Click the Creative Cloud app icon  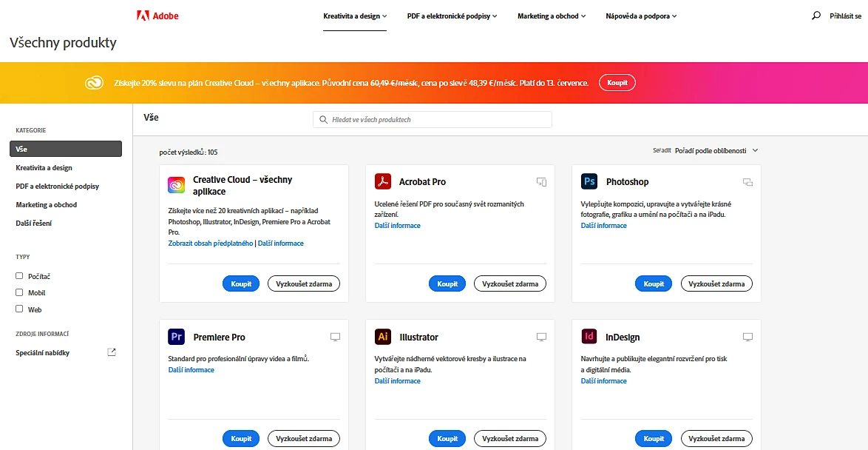point(176,185)
